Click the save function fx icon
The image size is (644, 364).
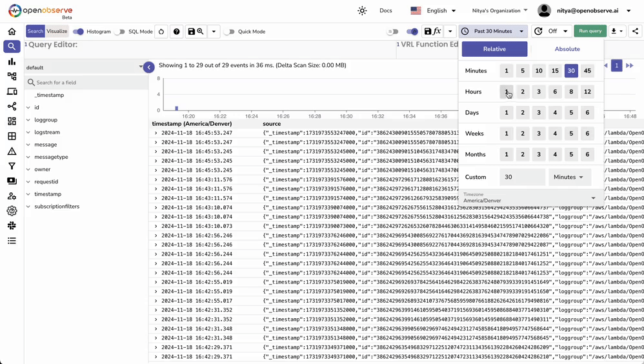click(433, 31)
